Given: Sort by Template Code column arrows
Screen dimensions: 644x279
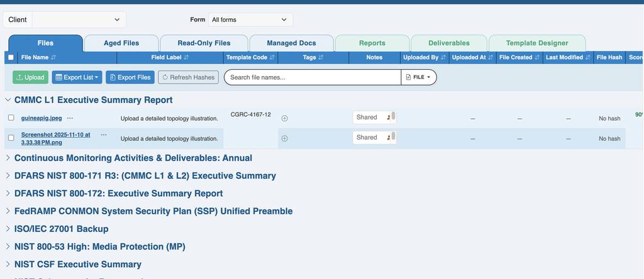Looking at the screenshot, I should click(x=272, y=57).
